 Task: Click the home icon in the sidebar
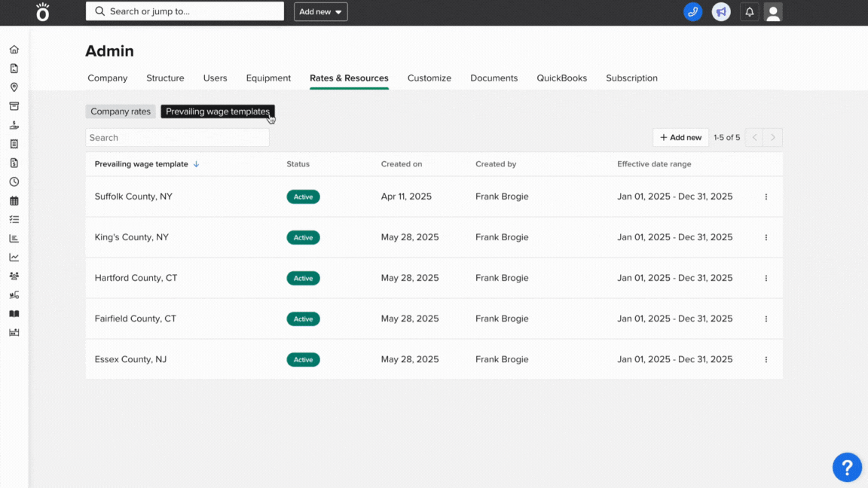14,50
